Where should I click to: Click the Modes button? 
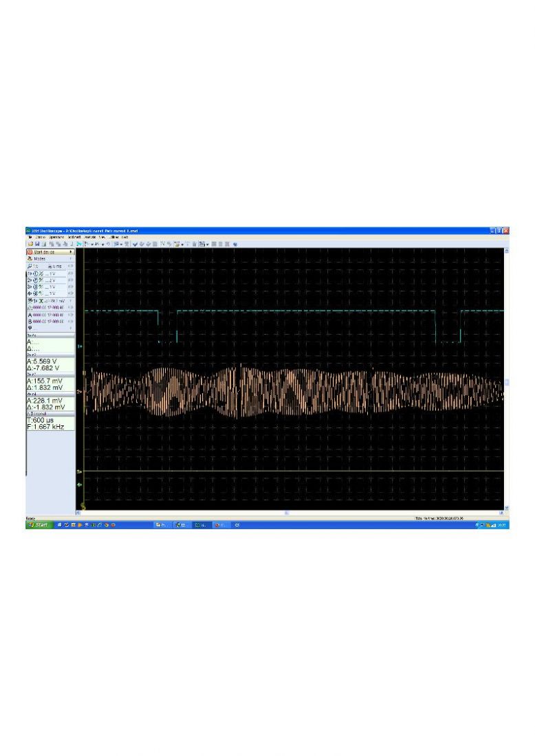(51, 259)
